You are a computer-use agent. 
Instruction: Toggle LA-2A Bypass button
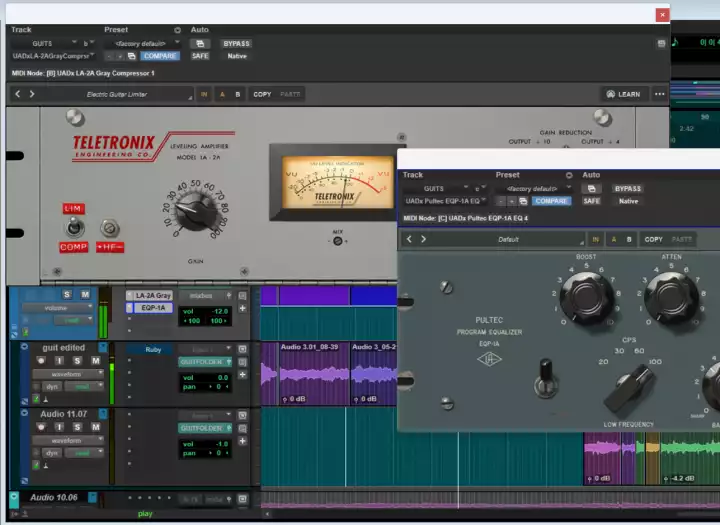coord(236,44)
